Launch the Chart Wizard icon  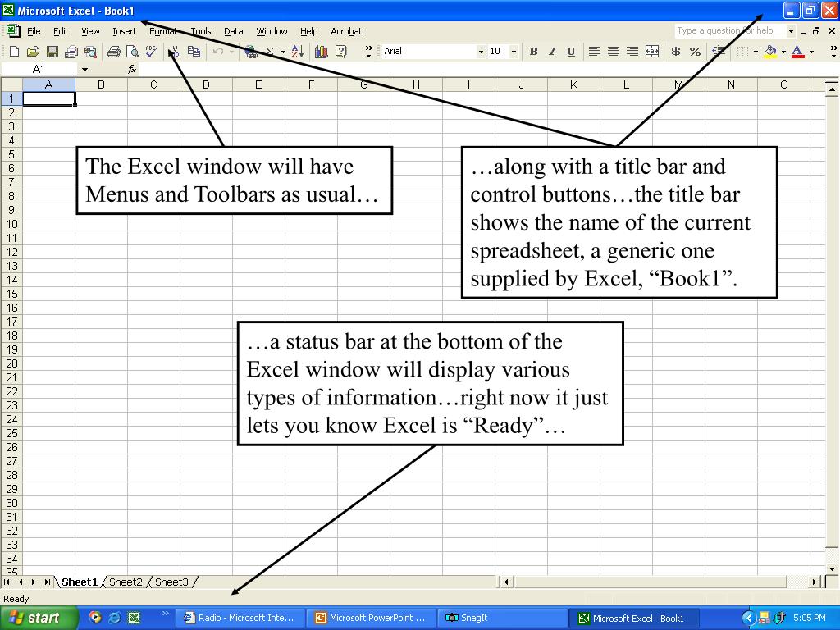(x=322, y=52)
